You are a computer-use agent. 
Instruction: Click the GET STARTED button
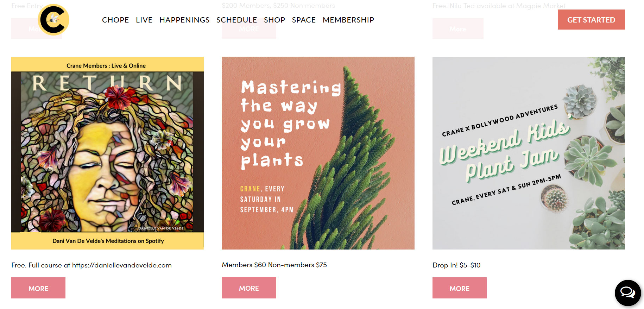pyautogui.click(x=591, y=20)
